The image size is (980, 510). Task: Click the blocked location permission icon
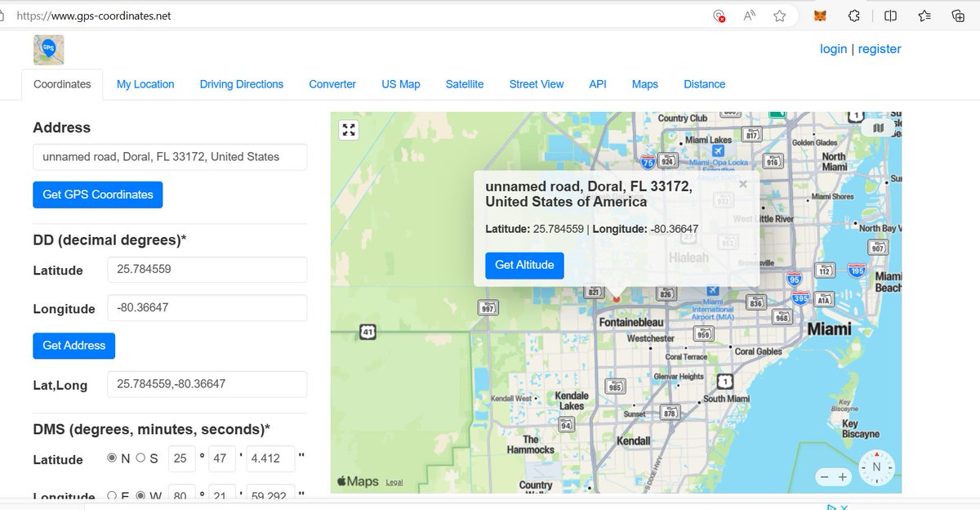point(719,16)
